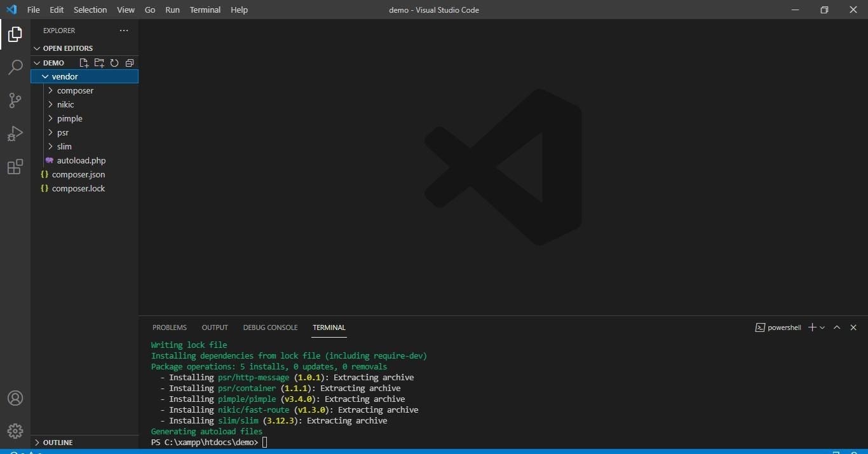Open the Search view icon
The image size is (868, 454).
15,67
